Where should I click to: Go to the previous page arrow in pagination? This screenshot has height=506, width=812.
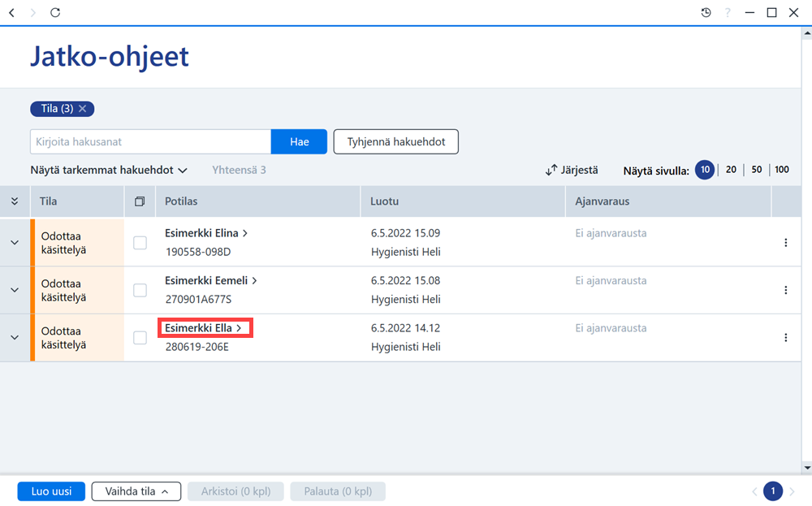point(754,491)
